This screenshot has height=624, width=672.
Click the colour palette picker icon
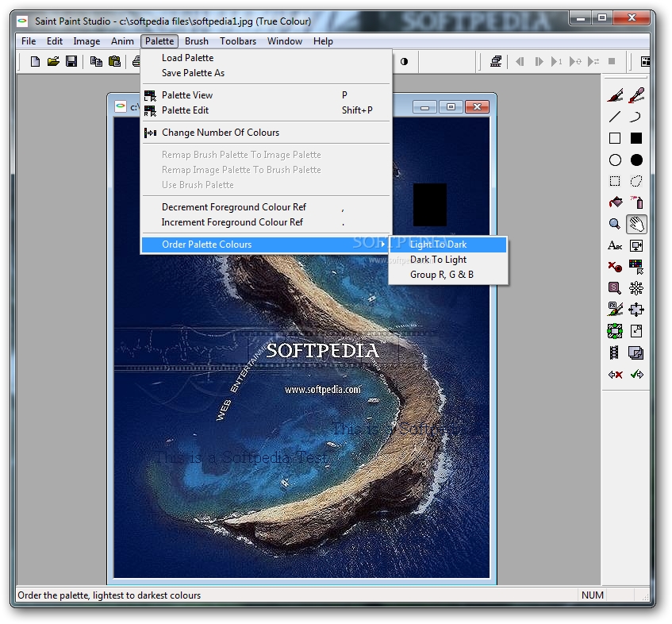pos(636,267)
